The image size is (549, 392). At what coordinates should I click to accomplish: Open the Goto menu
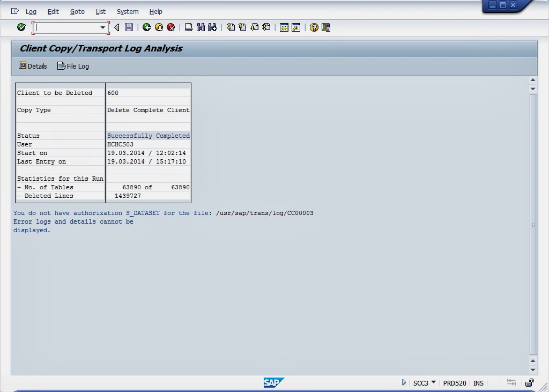pos(77,11)
